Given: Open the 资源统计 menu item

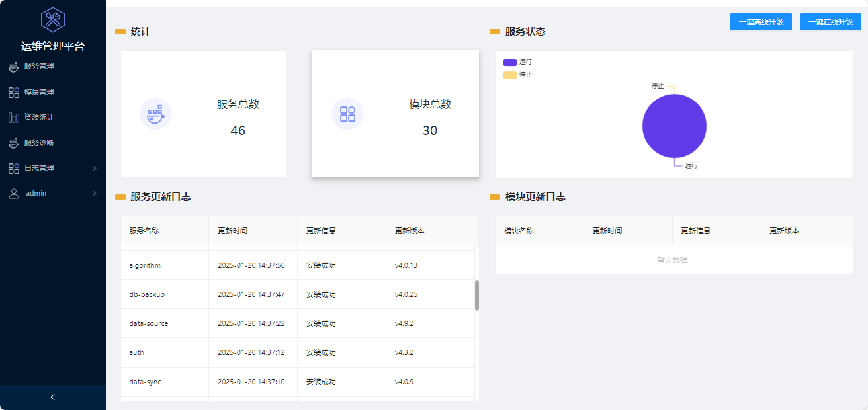Looking at the screenshot, I should pyautogui.click(x=39, y=118).
